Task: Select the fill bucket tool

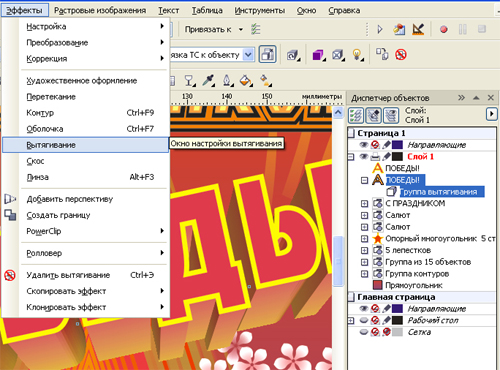Action: pyautogui.click(x=246, y=80)
